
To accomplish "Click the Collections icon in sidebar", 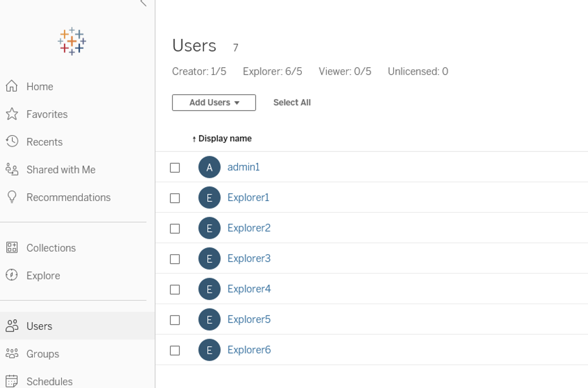I will (x=12, y=247).
